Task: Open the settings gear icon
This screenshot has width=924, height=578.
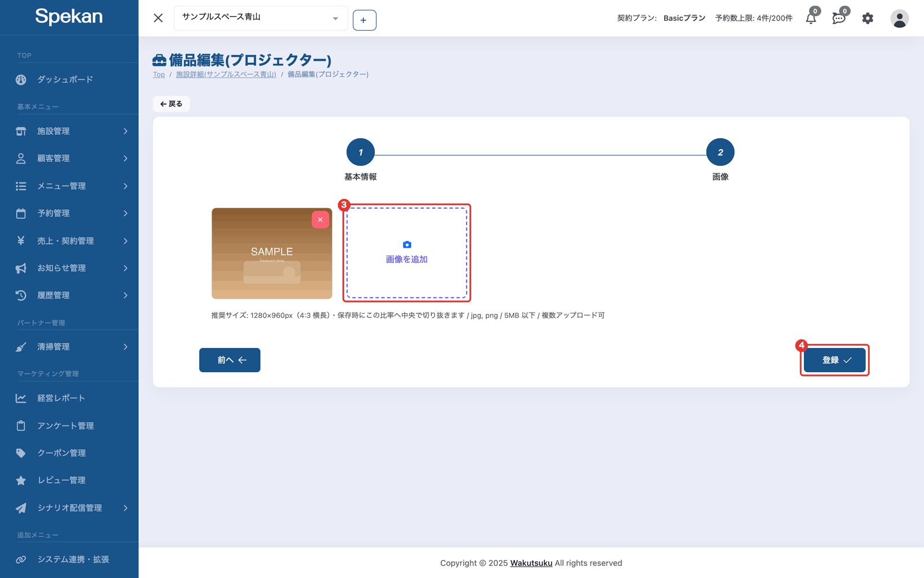Action: pos(867,18)
